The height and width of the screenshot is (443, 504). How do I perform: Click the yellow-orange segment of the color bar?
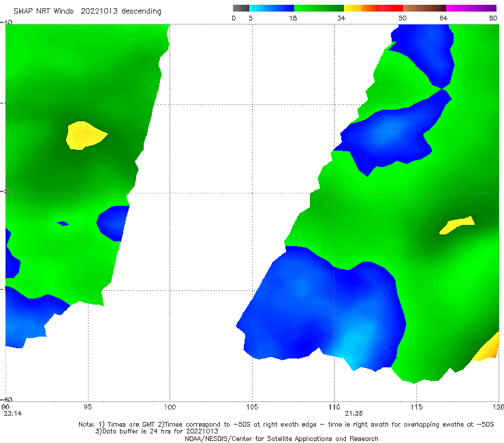click(361, 8)
